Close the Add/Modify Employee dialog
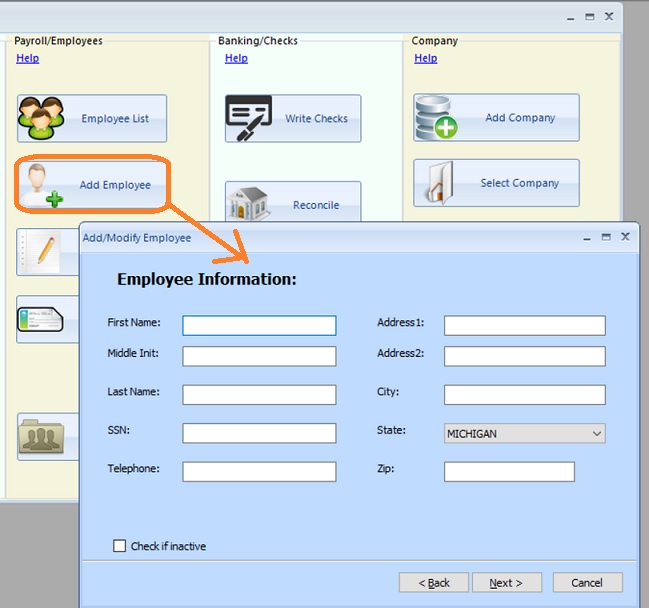 click(x=625, y=237)
